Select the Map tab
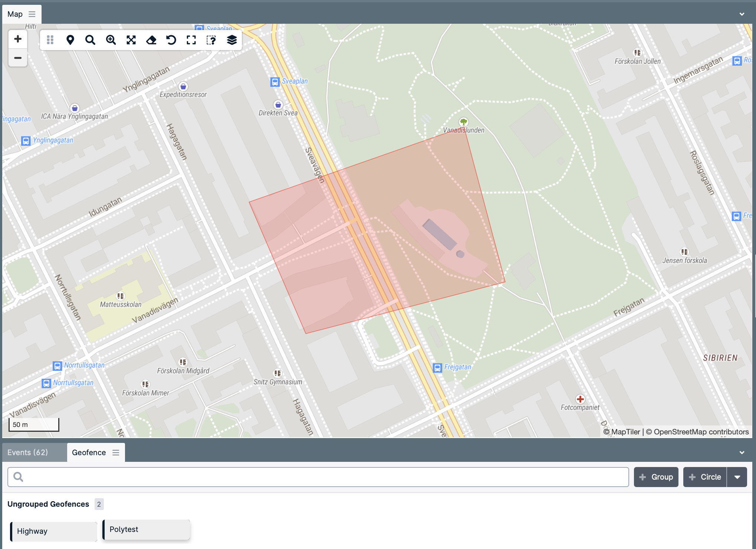Viewport: 756px width, 549px height. [x=15, y=14]
